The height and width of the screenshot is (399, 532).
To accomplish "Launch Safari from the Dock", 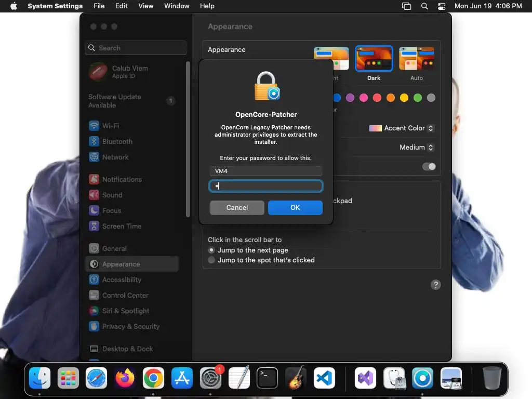I will point(96,378).
